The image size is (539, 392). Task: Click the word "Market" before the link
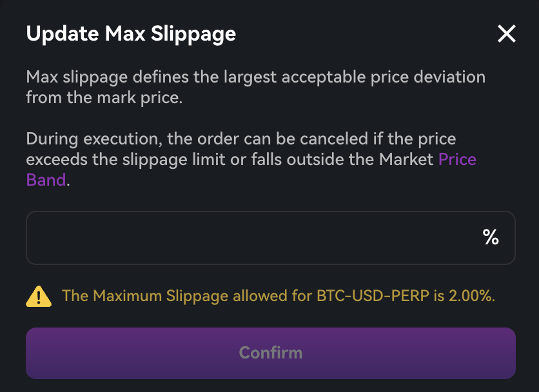click(x=406, y=159)
